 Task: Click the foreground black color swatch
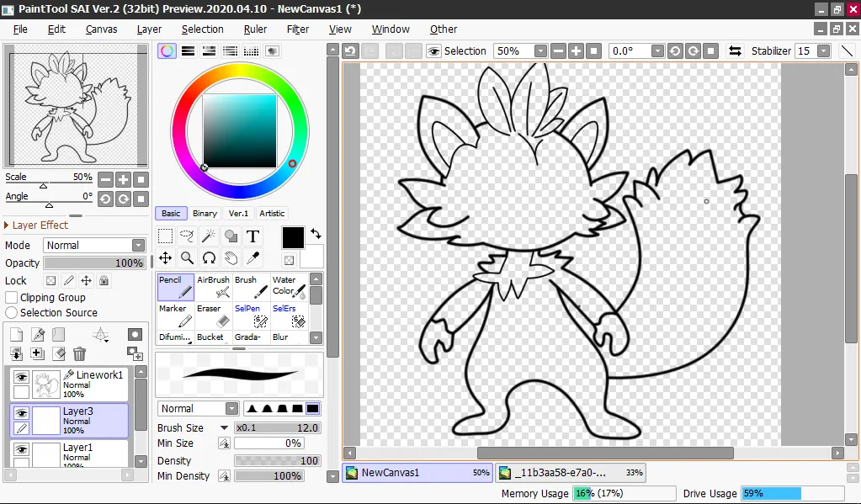coord(293,238)
